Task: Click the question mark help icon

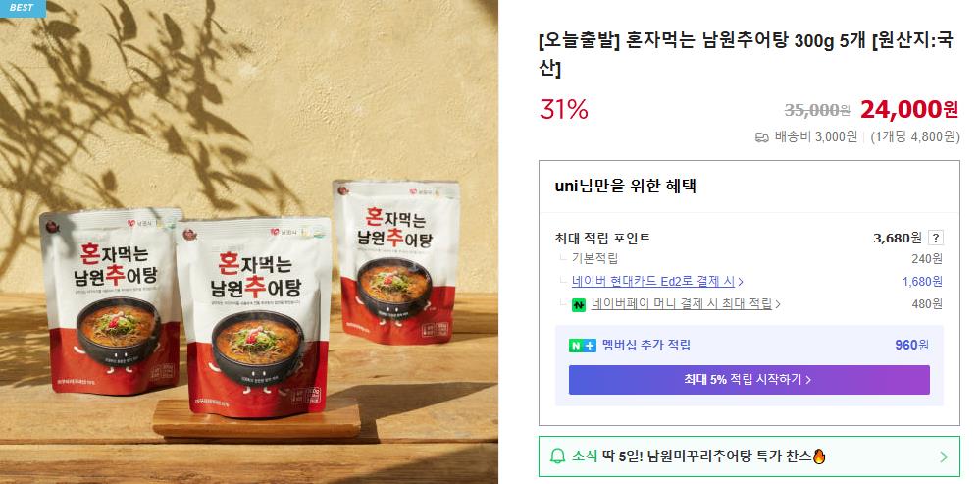Action: click(x=936, y=238)
